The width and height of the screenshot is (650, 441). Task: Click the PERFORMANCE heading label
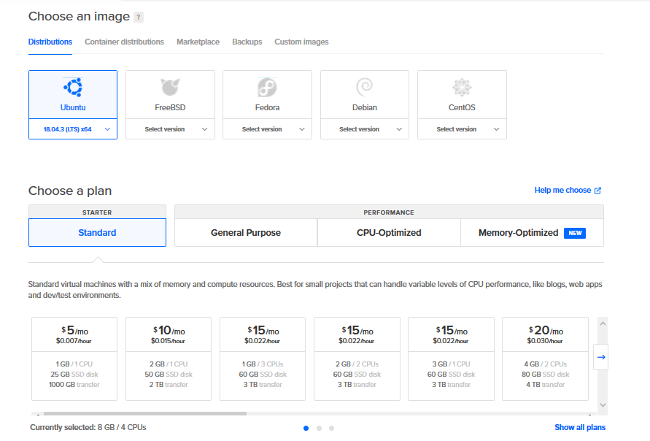[389, 212]
